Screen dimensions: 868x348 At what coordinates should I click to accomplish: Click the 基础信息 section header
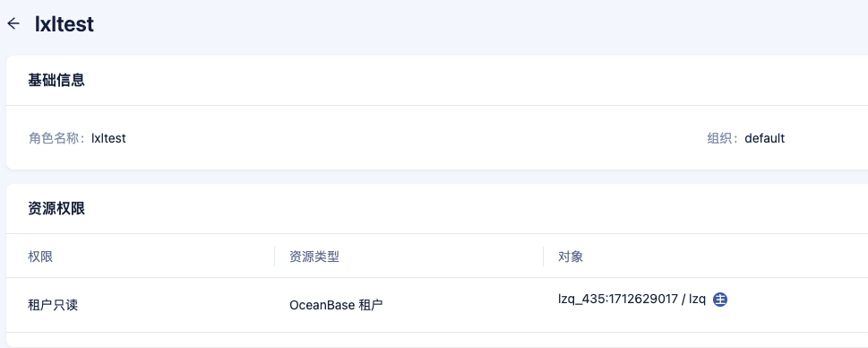pos(56,81)
